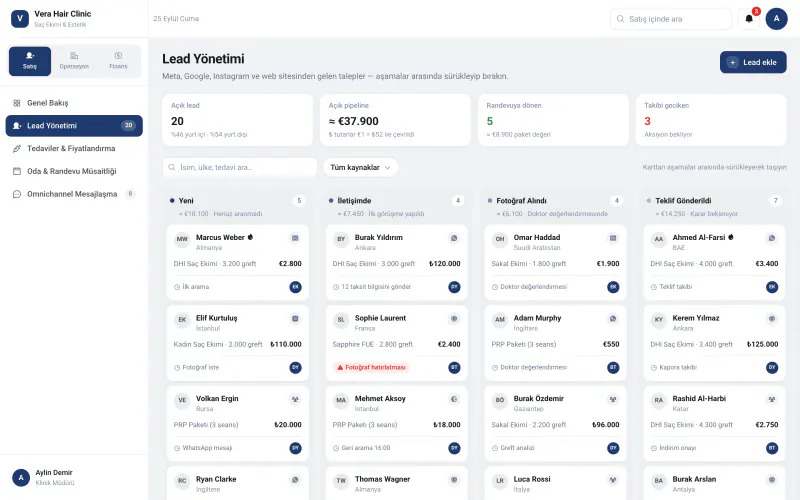Click assignee badge on Sophie Laurent card

[454, 367]
